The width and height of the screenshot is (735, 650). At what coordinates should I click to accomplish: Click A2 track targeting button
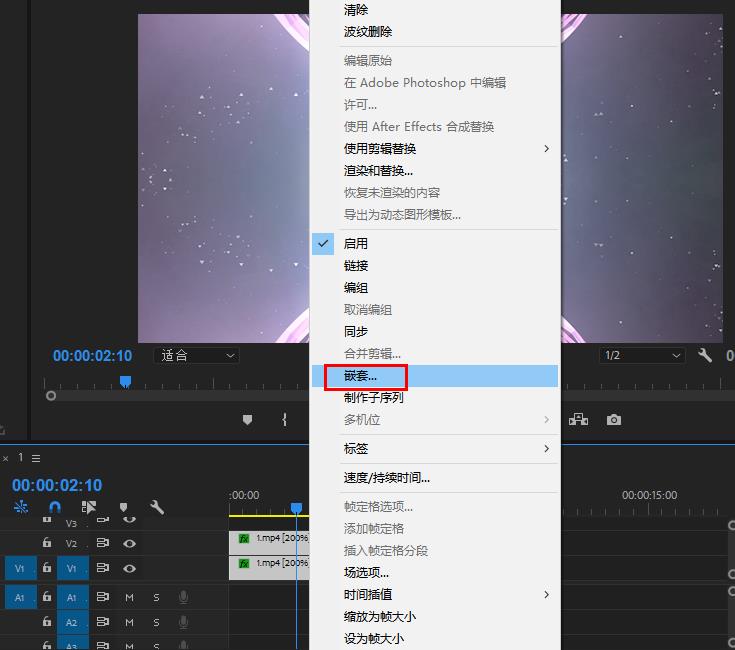tap(73, 622)
